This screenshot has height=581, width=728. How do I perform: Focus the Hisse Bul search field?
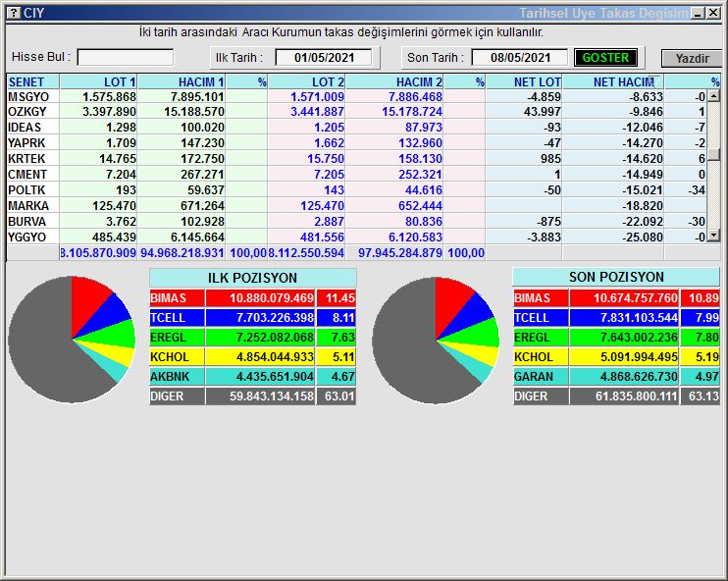click(x=125, y=58)
